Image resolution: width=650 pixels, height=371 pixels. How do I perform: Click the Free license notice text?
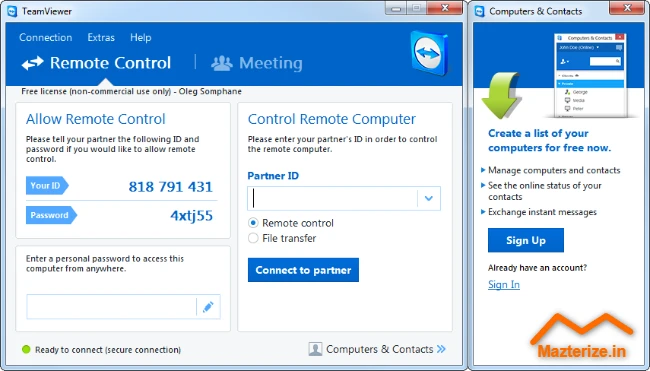coord(131,91)
